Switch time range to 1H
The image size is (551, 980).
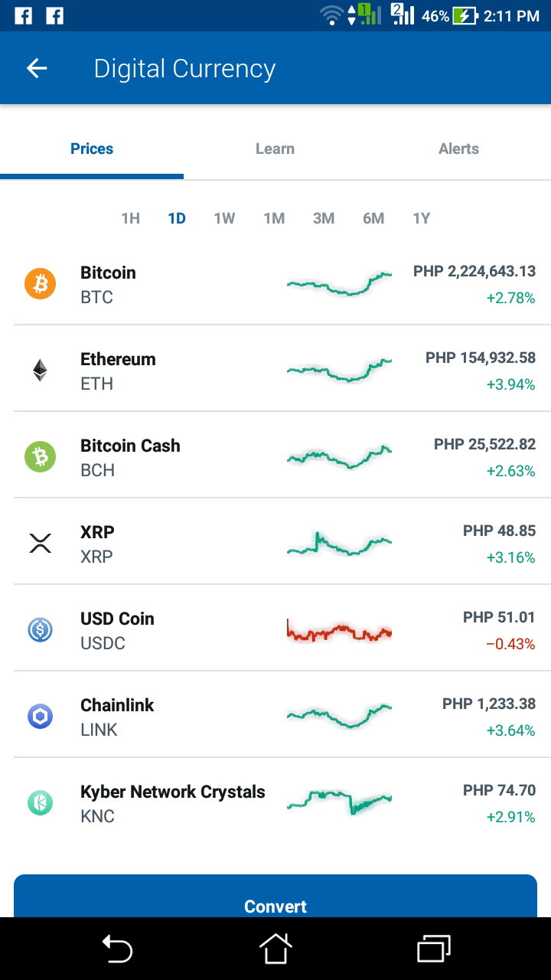[x=131, y=218]
